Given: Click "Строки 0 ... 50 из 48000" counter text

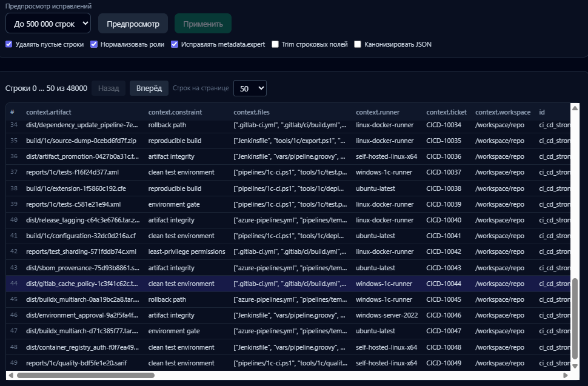Looking at the screenshot, I should pyautogui.click(x=46, y=88).
